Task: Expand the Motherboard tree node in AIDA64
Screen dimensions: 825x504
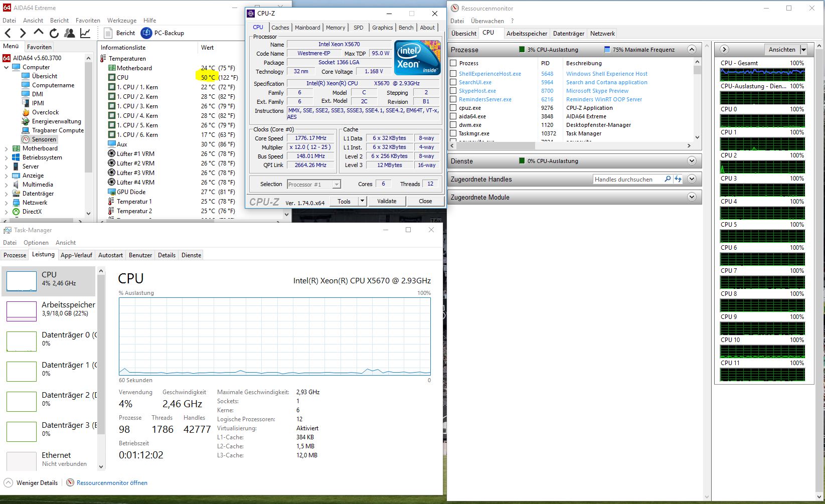Action: click(x=7, y=148)
